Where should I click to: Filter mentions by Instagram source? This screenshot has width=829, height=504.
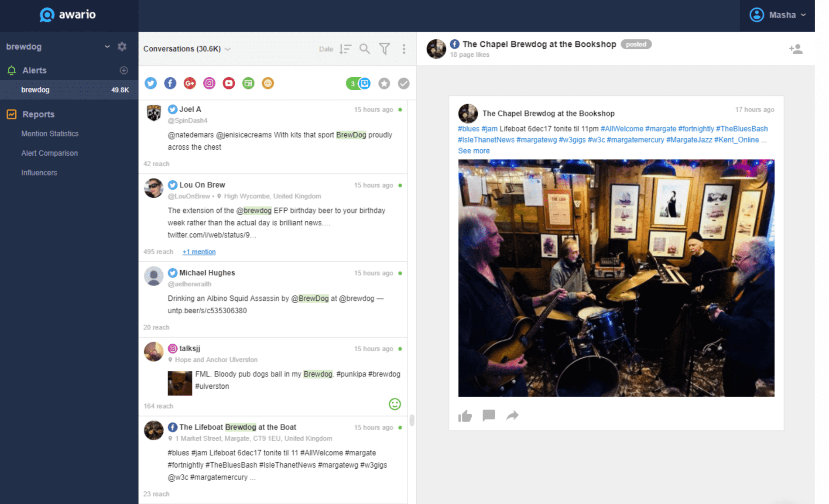click(209, 83)
